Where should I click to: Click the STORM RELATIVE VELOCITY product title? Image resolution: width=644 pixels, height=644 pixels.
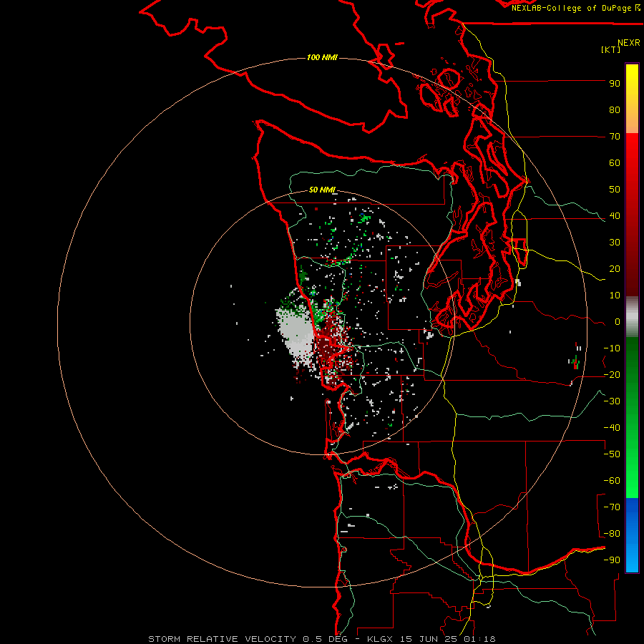[222, 639]
